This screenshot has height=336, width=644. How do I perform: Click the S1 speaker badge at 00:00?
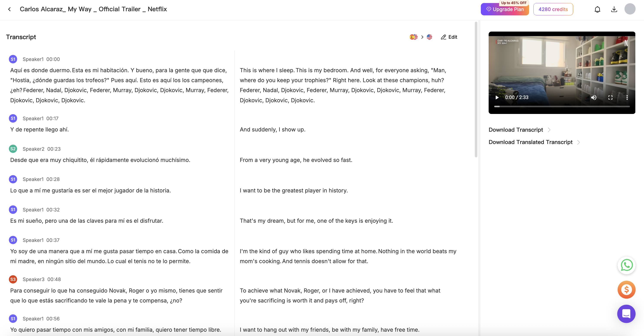coord(13,59)
